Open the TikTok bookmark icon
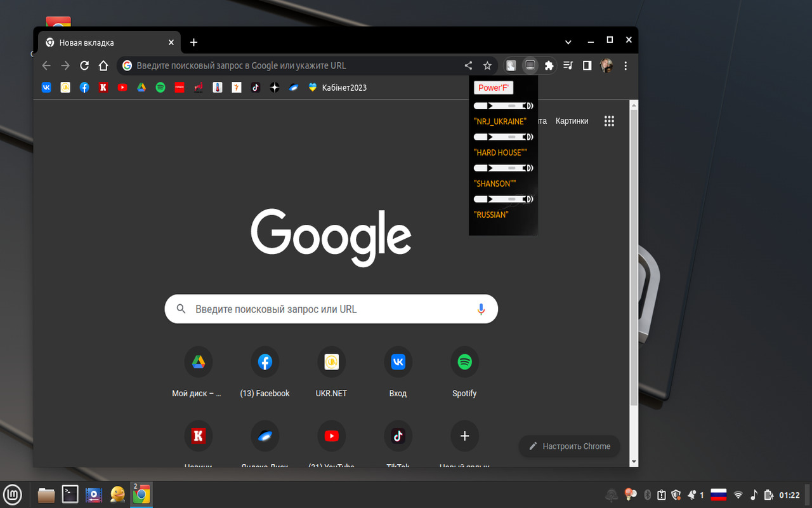This screenshot has height=508, width=812. (256, 88)
